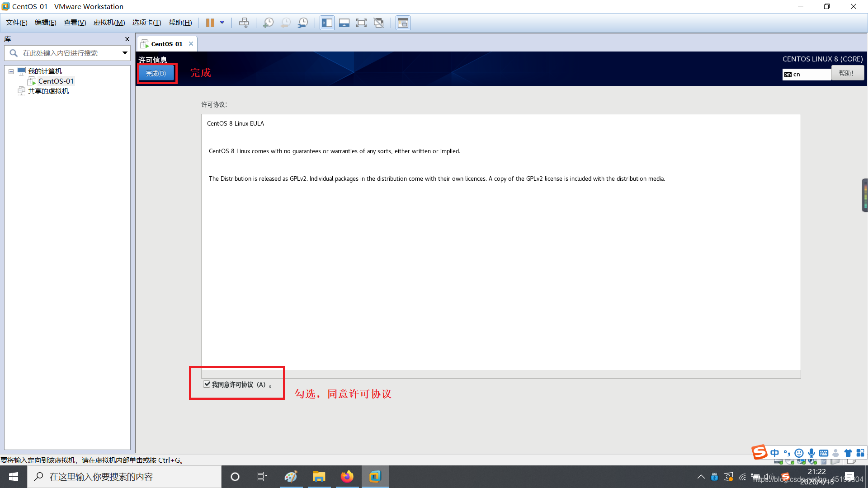Open the 帮助(H) menu
The height and width of the screenshot is (488, 868).
(x=180, y=23)
